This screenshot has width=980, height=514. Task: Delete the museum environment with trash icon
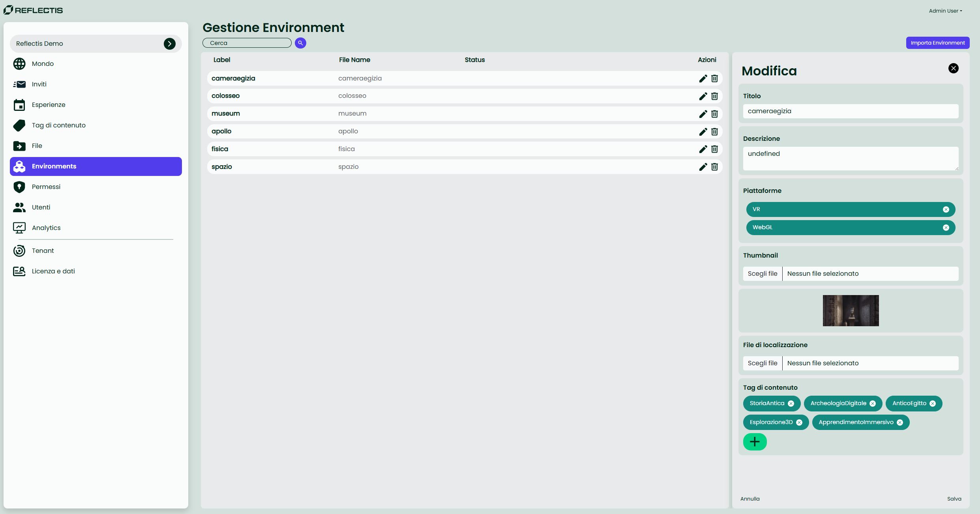[x=714, y=114]
